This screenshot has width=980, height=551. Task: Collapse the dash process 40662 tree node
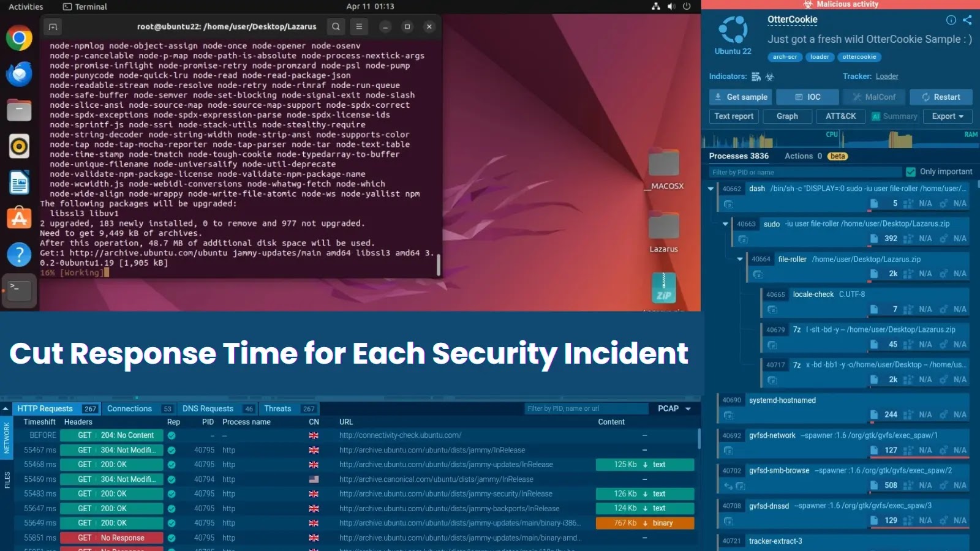point(710,189)
